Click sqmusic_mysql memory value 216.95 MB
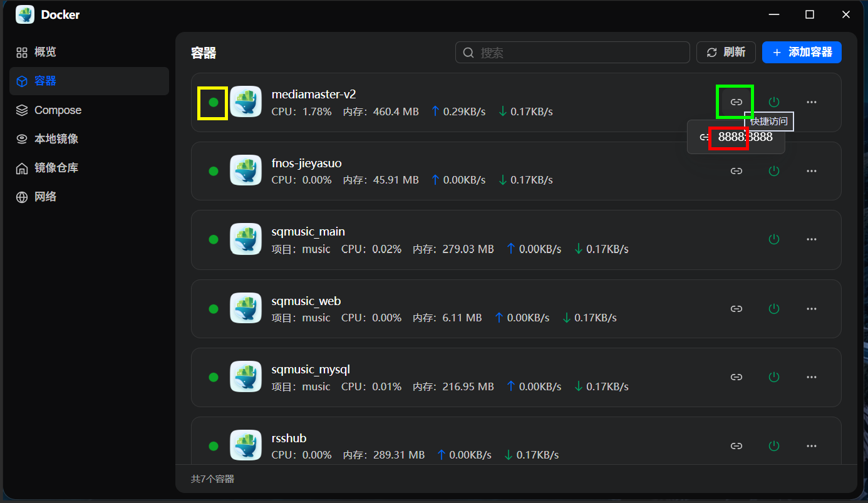The height and width of the screenshot is (503, 868). click(468, 386)
